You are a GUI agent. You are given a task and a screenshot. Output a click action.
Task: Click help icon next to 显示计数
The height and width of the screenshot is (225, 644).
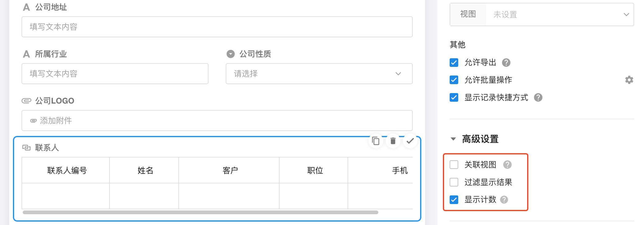coord(504,200)
